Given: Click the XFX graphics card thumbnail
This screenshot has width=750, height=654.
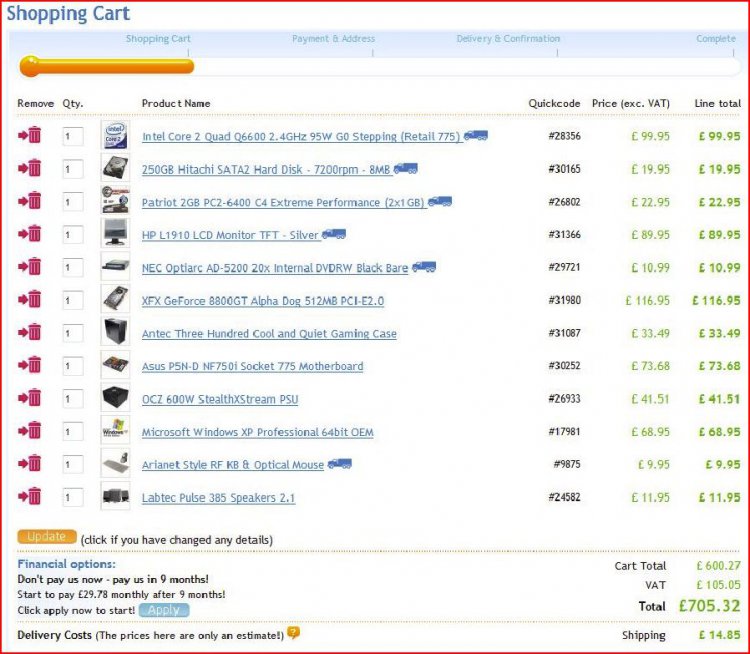Looking at the screenshot, I should 115,299.
